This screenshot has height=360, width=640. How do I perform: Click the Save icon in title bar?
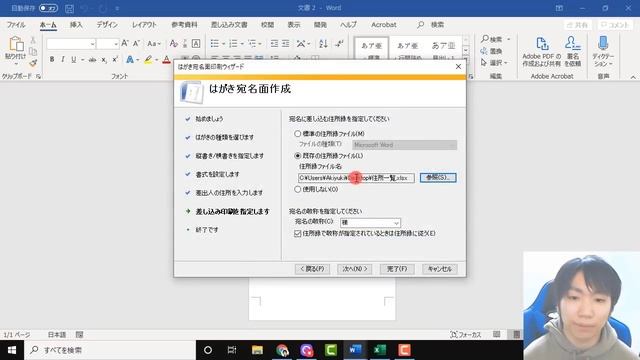[69, 8]
